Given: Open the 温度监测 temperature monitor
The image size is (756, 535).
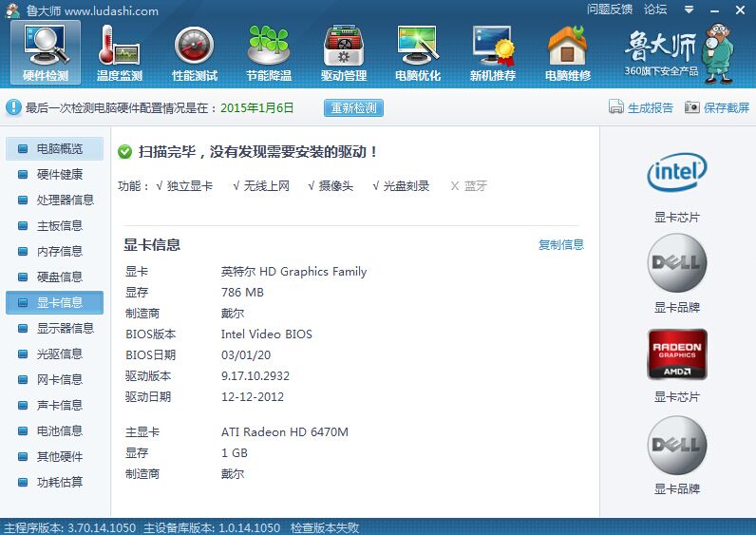Looking at the screenshot, I should [120, 53].
